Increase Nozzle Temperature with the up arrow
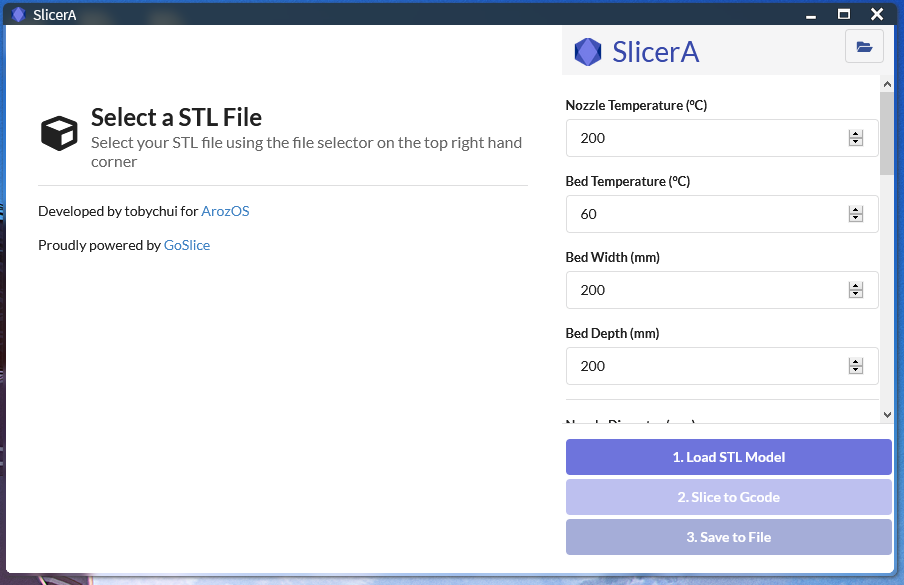The width and height of the screenshot is (904, 585). 856,134
